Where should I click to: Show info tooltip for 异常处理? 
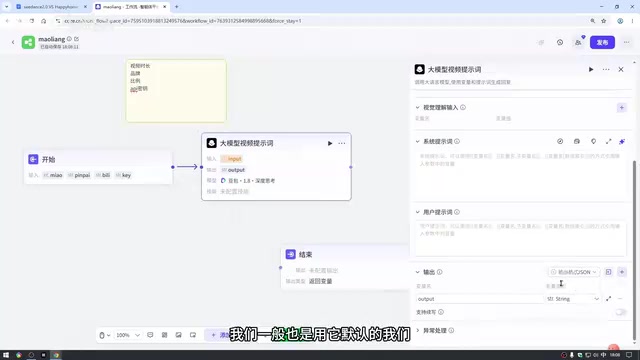pyautogui.click(x=451, y=331)
